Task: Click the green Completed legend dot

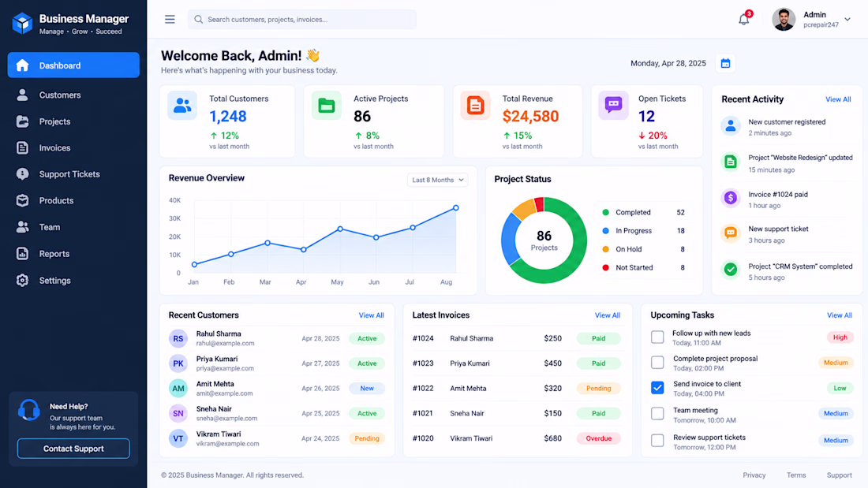Action: pyautogui.click(x=605, y=212)
